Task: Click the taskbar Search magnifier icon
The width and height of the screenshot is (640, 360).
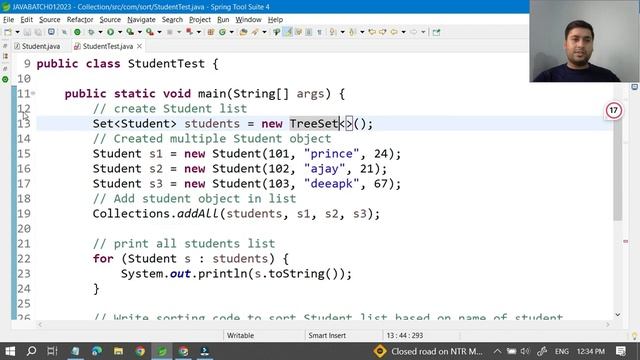Action: tap(31, 351)
